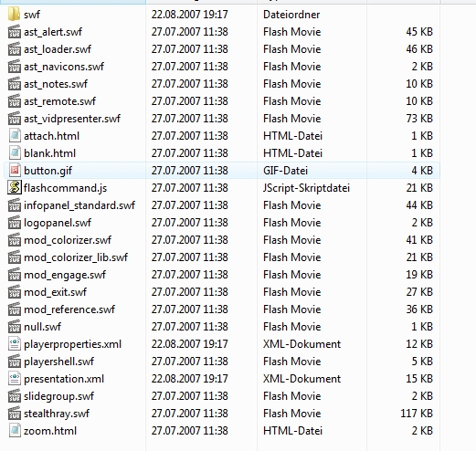The height and width of the screenshot is (451, 476).
Task: Open the swf folder icon
Action: pyautogui.click(x=15, y=15)
